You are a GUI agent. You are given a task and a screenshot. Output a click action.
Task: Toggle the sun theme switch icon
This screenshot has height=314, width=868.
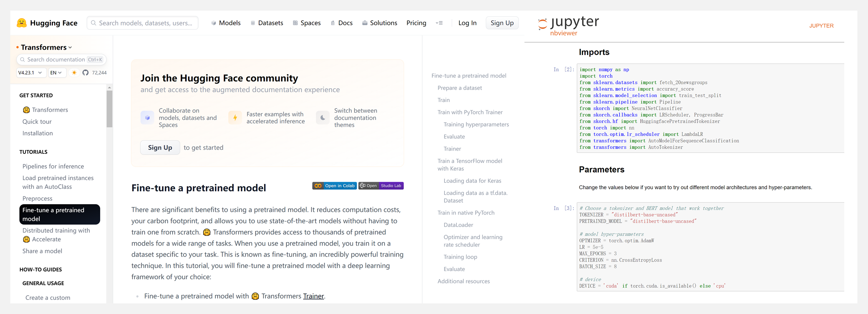74,73
